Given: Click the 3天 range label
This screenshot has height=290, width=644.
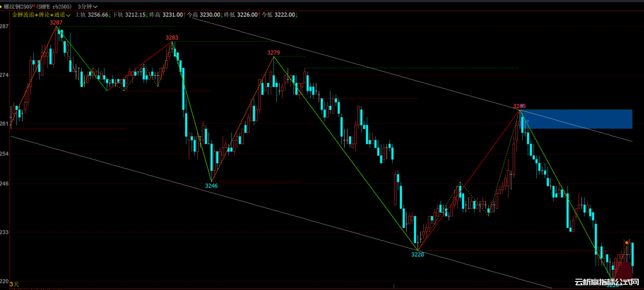Looking at the screenshot, I should pyautogui.click(x=14, y=284).
